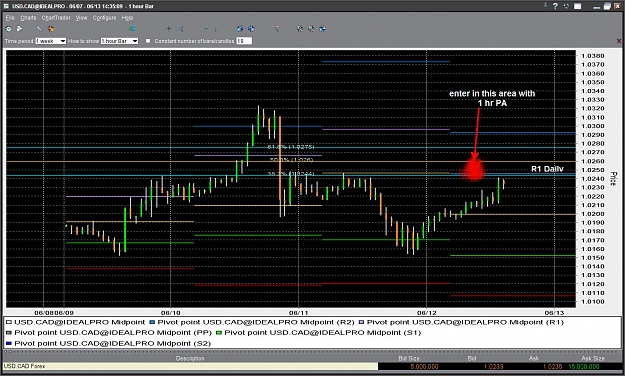The image size is (625, 376).
Task: Click the Description column header
Action: click(190, 358)
